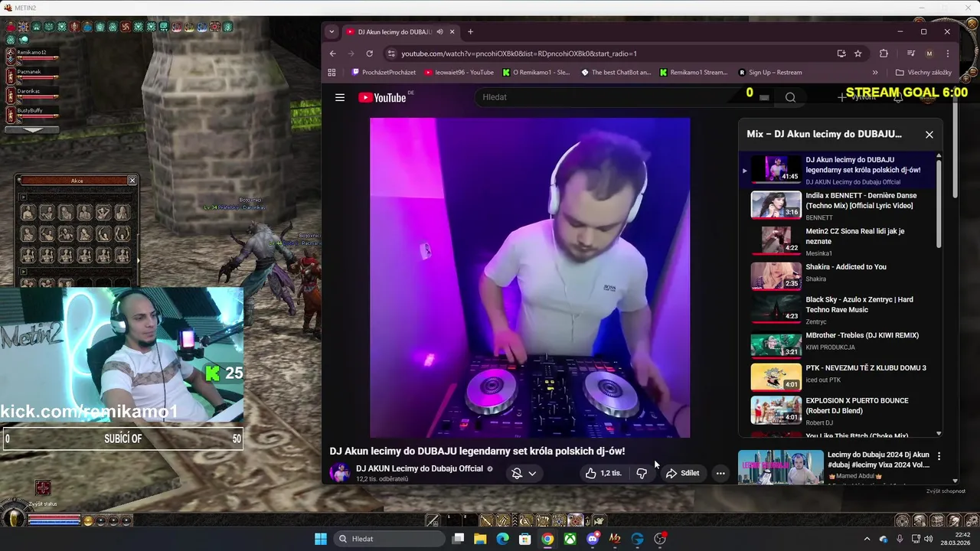Open the Chrome three-dot menu
Image resolution: width=980 pixels, height=551 pixels.
tap(948, 54)
